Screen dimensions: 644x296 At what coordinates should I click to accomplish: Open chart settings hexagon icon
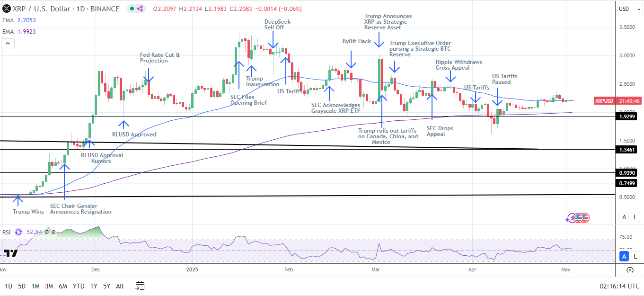point(630,270)
